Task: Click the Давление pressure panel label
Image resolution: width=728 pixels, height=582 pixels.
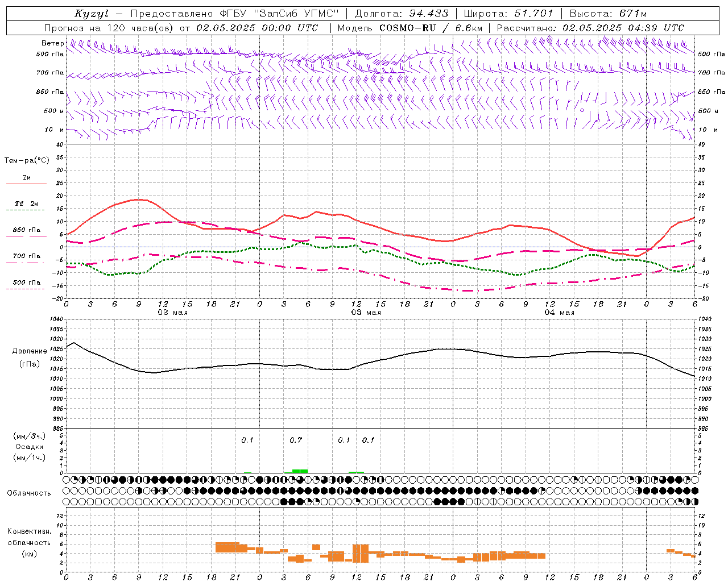Action: (x=30, y=351)
